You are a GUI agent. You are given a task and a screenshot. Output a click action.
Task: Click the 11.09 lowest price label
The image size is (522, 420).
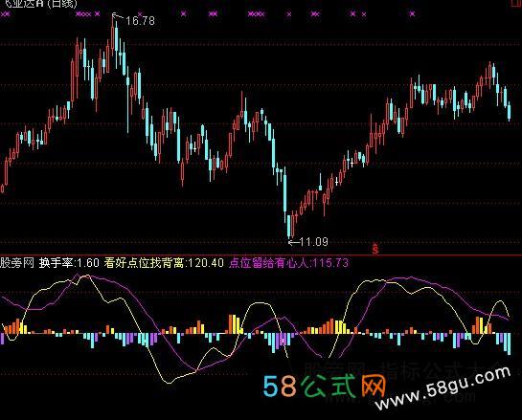[x=313, y=242]
